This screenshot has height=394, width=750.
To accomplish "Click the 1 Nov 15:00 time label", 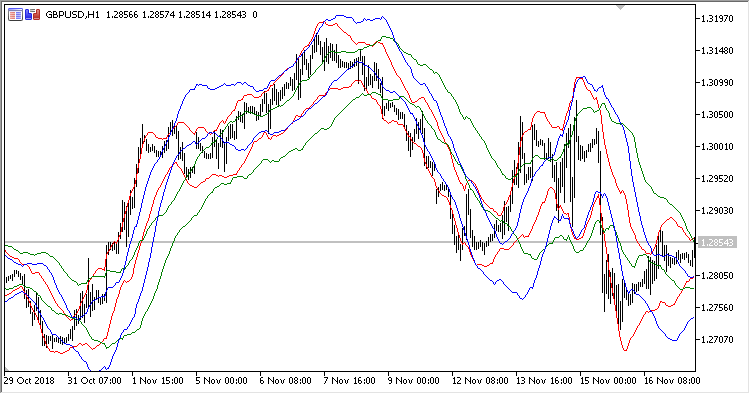I will [x=157, y=381].
